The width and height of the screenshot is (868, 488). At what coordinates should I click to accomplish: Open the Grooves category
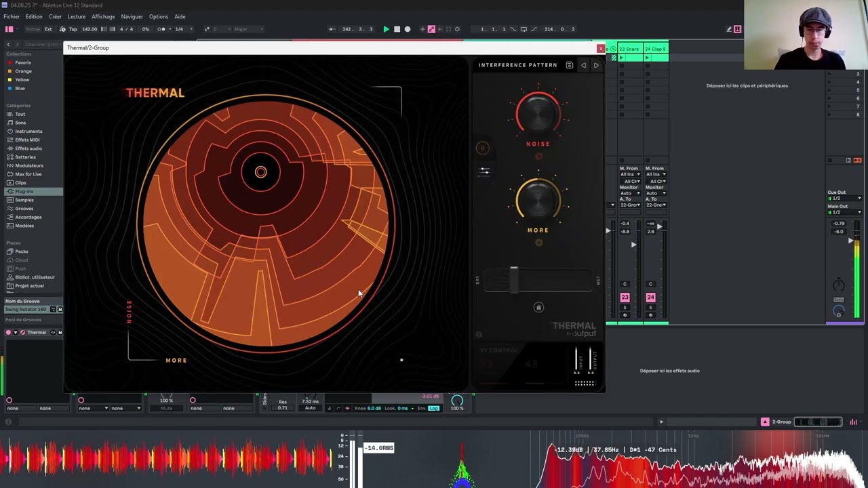(x=24, y=208)
